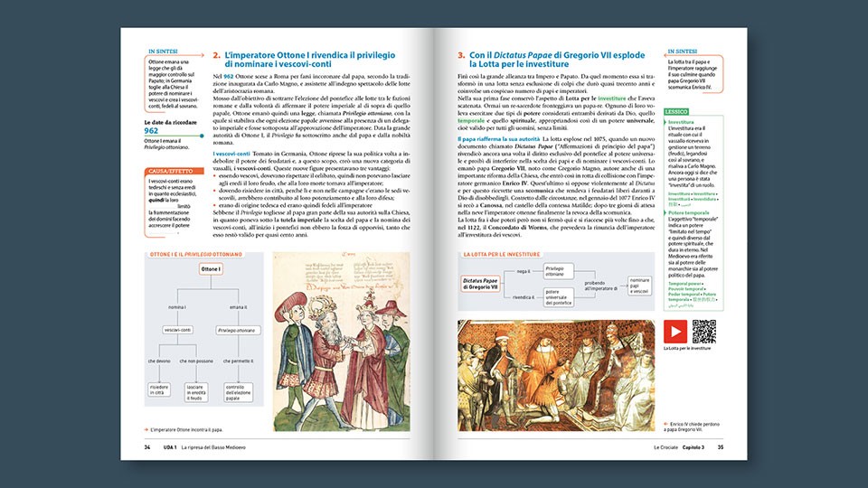Click the 'controllo dell'elezione papale' box
The height and width of the screenshot is (488, 868).
[238, 392]
